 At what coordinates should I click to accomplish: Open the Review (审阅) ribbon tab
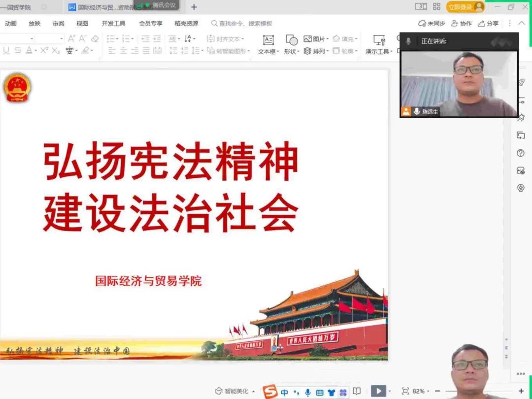pyautogui.click(x=59, y=23)
